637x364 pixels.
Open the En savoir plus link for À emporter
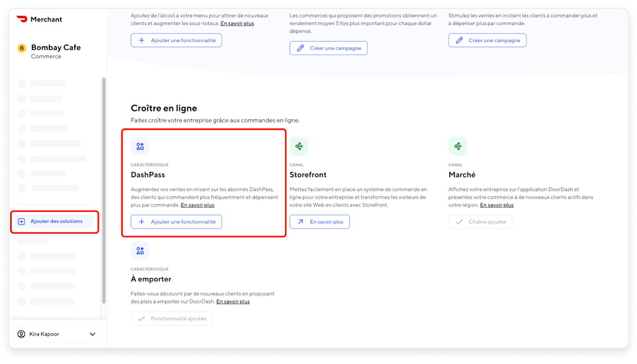pos(233,301)
